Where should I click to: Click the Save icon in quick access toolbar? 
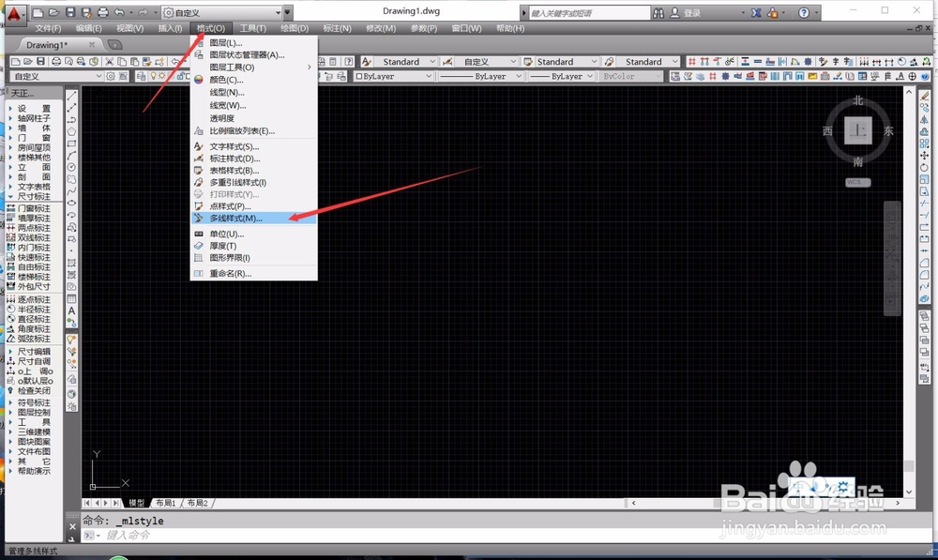coord(70,12)
